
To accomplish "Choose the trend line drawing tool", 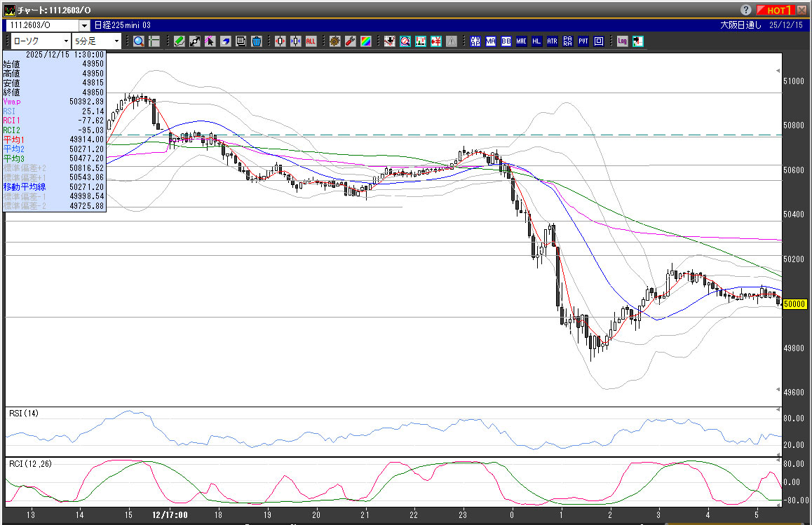I will coord(195,41).
